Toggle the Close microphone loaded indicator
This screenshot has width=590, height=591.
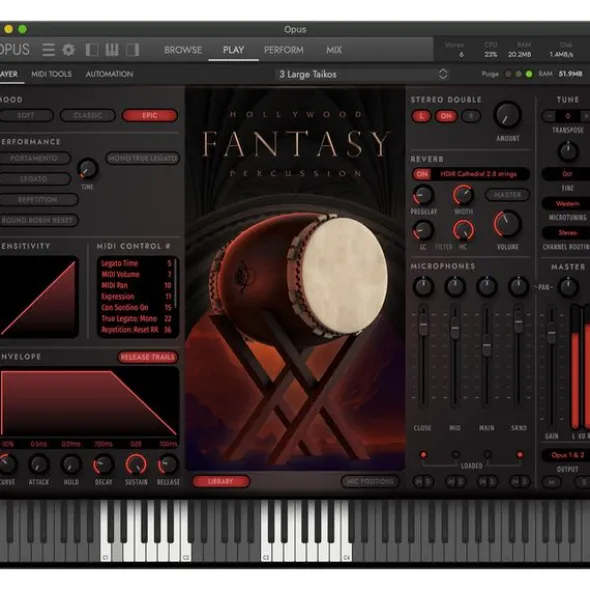point(423,455)
